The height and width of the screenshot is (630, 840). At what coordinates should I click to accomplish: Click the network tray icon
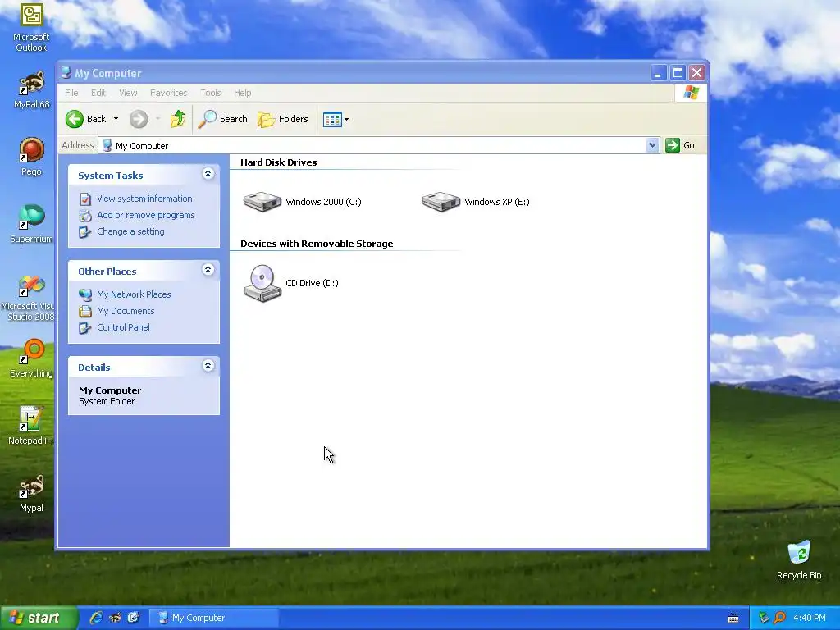click(x=764, y=618)
